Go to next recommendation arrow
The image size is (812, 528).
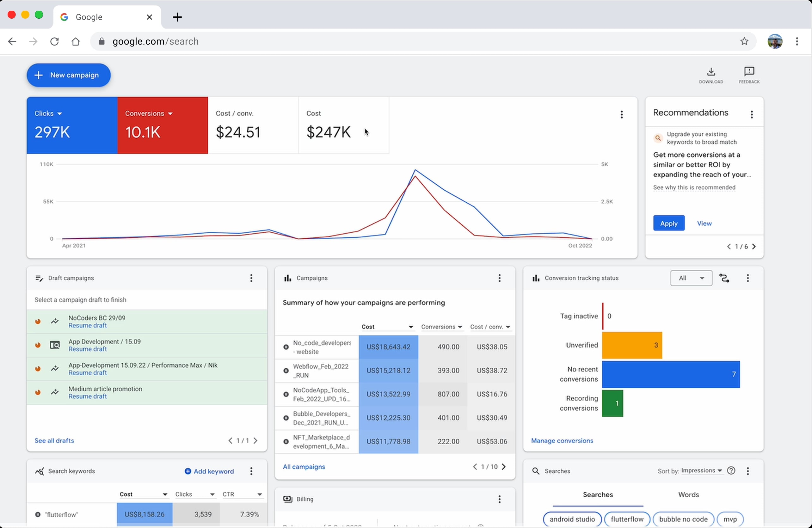pyautogui.click(x=754, y=247)
